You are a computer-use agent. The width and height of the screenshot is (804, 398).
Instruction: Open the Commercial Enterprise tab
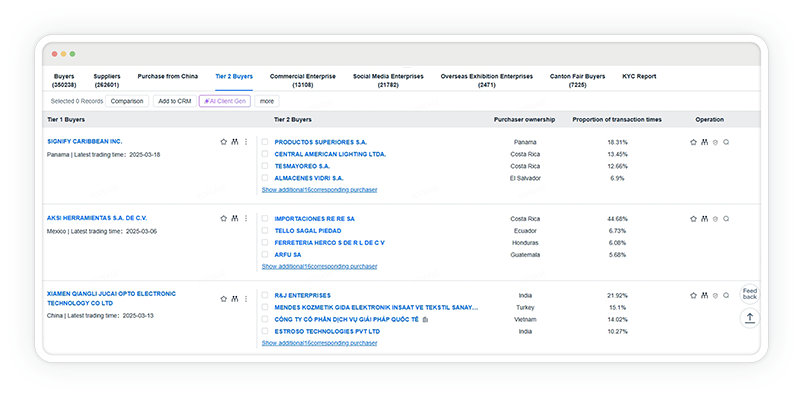coord(303,81)
